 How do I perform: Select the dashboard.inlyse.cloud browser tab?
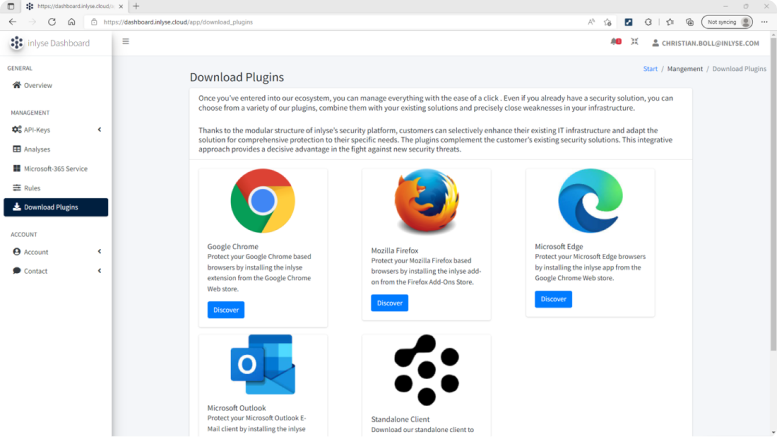point(75,6)
